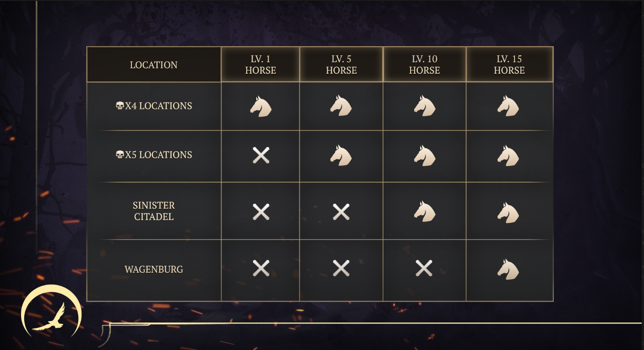Click the skull icon beside X4 Locations

click(x=119, y=106)
